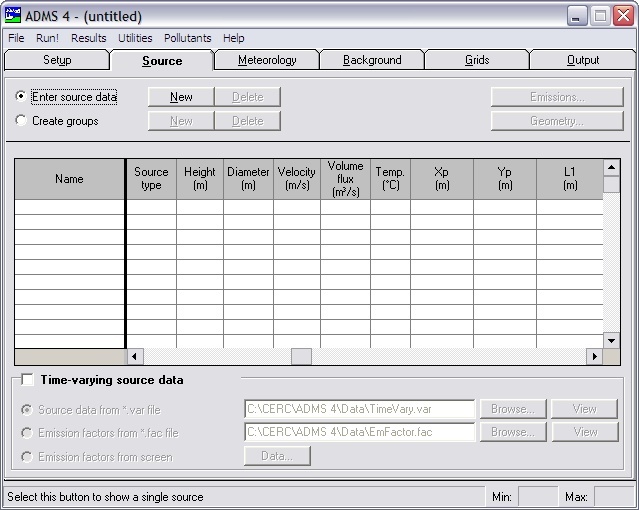Open the Help menu

tap(234, 38)
